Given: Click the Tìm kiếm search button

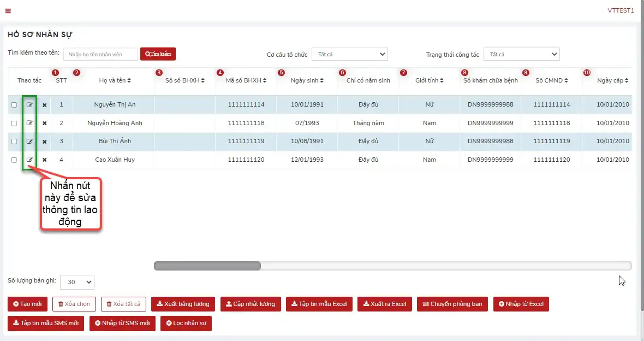Looking at the screenshot, I should [x=158, y=54].
